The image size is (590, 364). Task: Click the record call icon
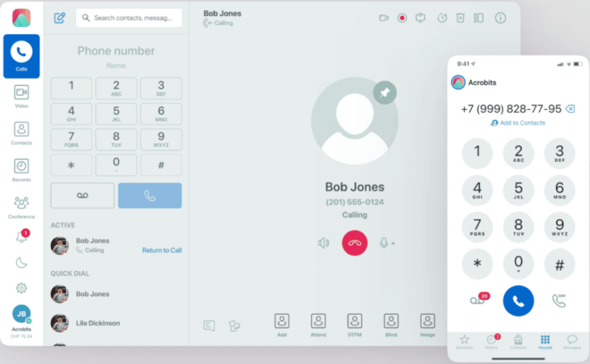click(x=402, y=18)
